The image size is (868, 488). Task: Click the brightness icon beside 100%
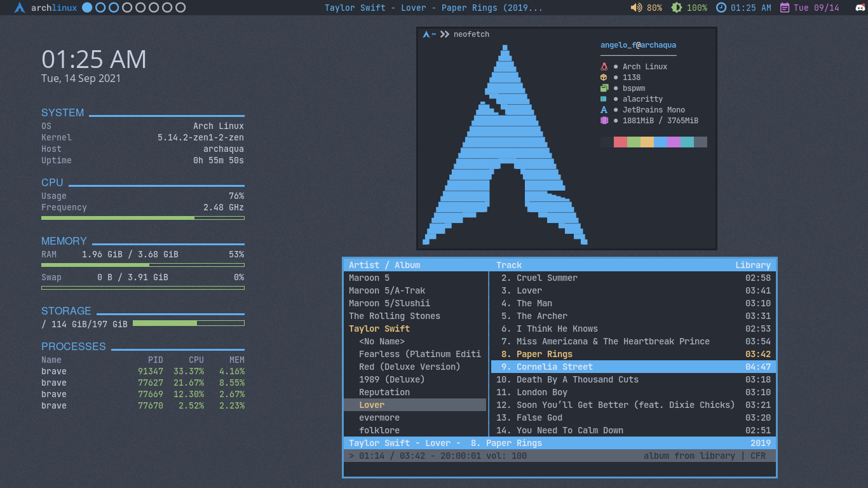tap(677, 8)
